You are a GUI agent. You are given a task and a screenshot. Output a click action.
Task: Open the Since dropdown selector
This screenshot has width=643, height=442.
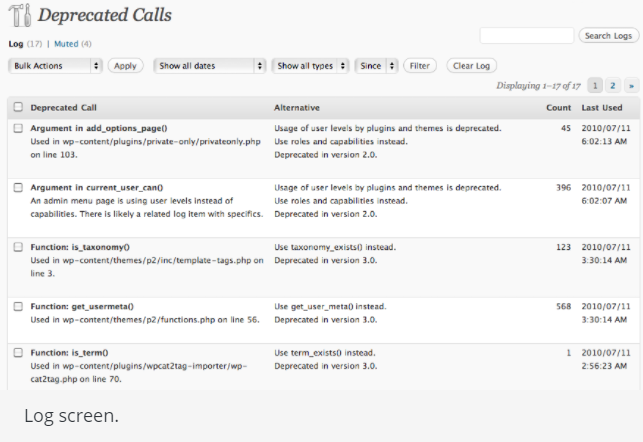[x=375, y=65]
